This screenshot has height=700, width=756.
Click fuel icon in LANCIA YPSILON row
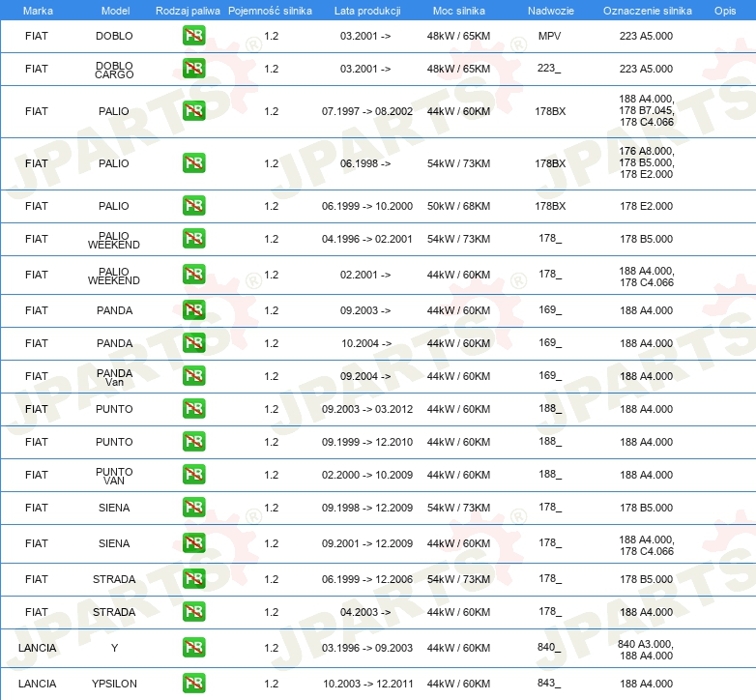tap(193, 684)
